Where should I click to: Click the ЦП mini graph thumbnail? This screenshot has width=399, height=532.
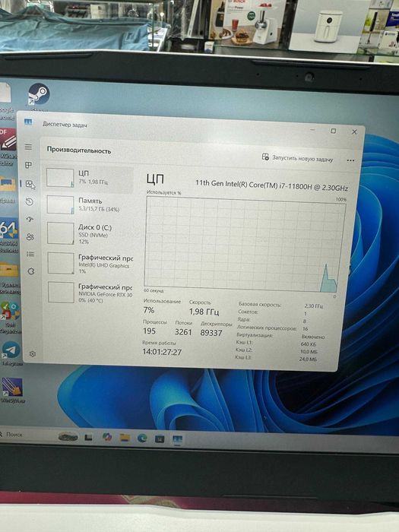tap(60, 178)
